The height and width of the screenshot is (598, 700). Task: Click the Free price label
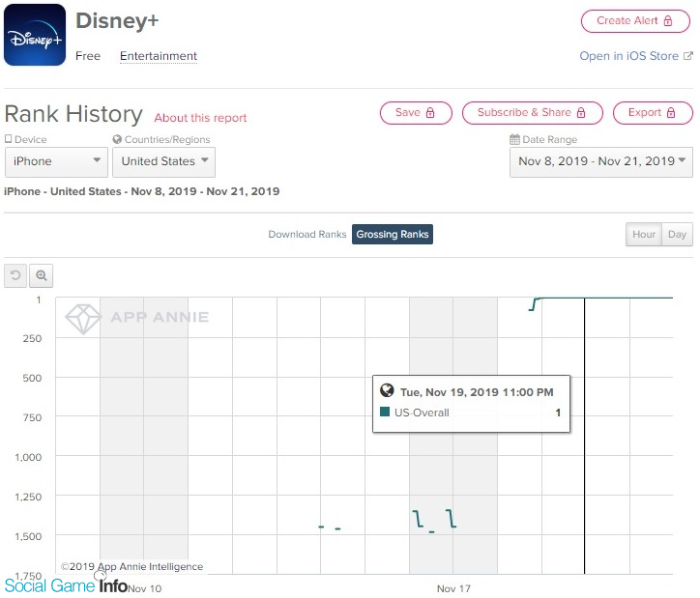88,56
